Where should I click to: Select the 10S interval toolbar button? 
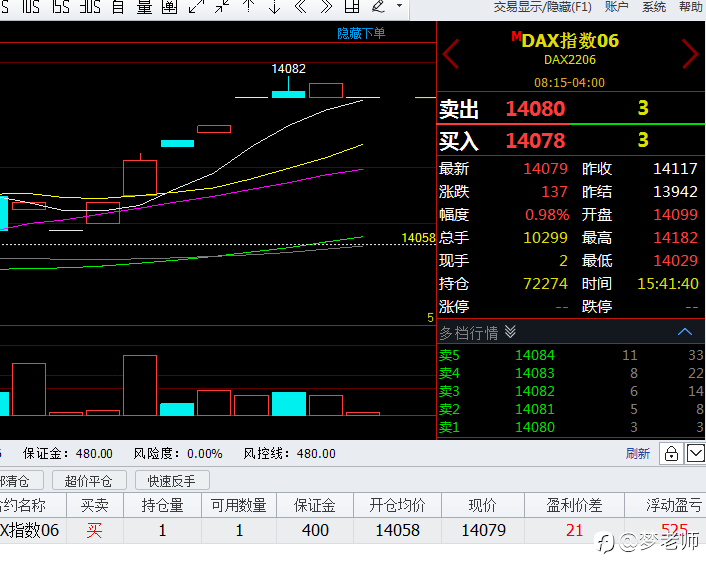[31, 7]
